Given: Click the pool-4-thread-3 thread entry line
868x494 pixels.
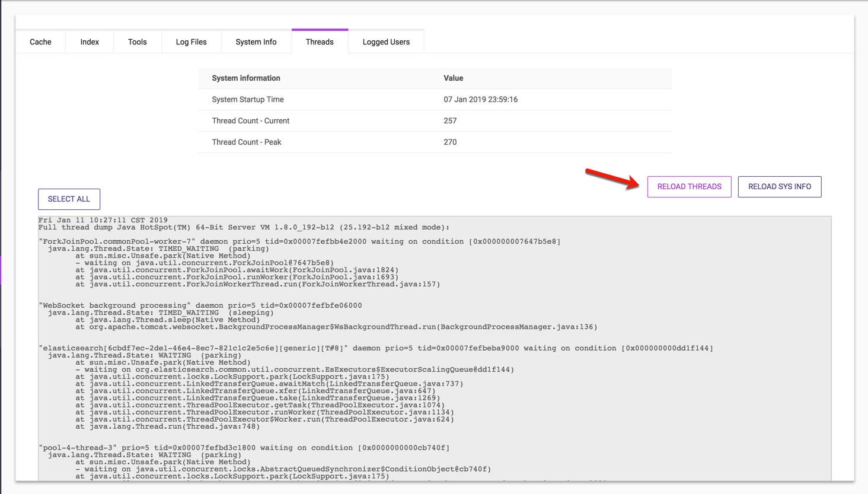Looking at the screenshot, I should point(244,448).
